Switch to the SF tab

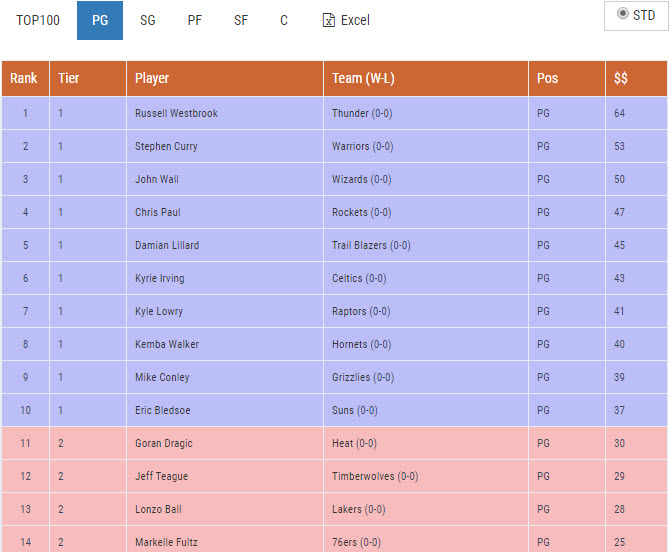point(240,20)
